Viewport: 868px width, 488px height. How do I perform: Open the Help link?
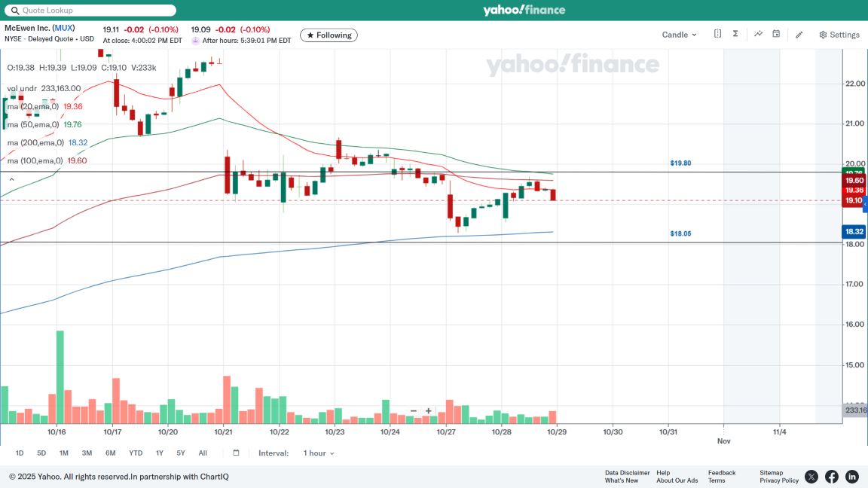pos(663,472)
